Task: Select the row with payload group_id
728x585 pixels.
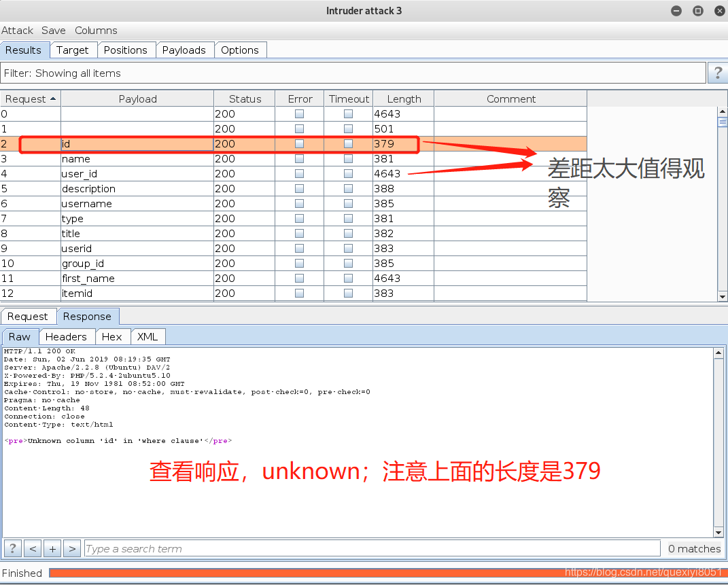Action: 294,263
